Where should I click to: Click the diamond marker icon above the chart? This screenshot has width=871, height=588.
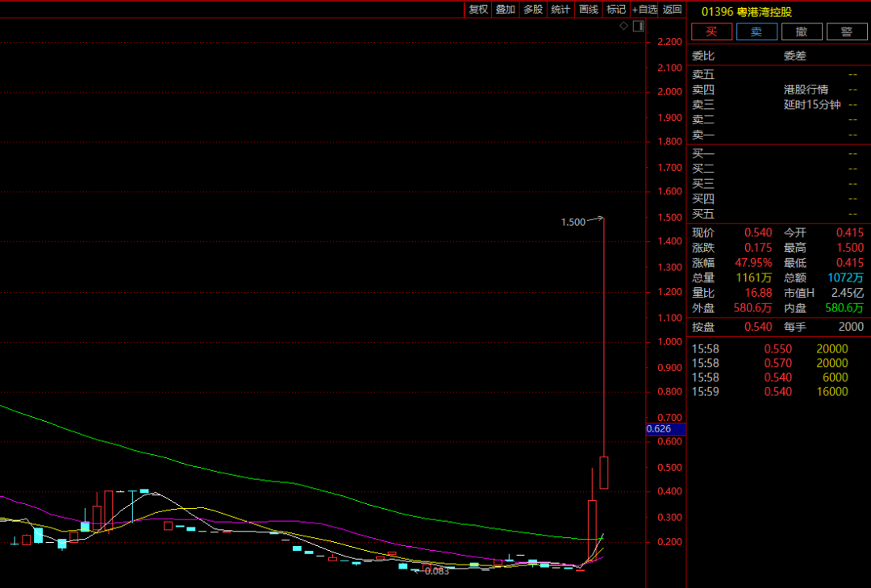point(623,27)
